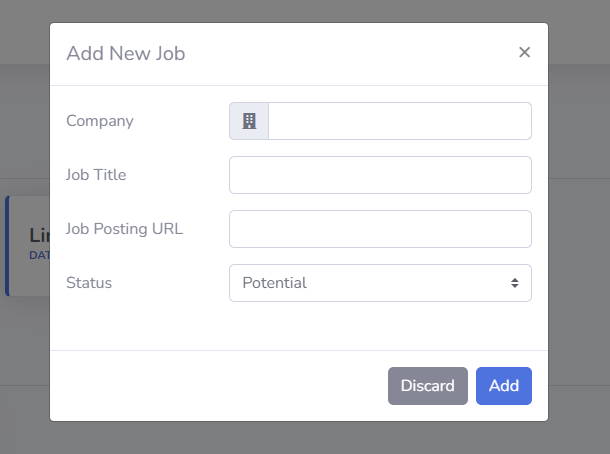Screen dimensions: 610x454
Task: Click the Company field label
Action: 100,121
